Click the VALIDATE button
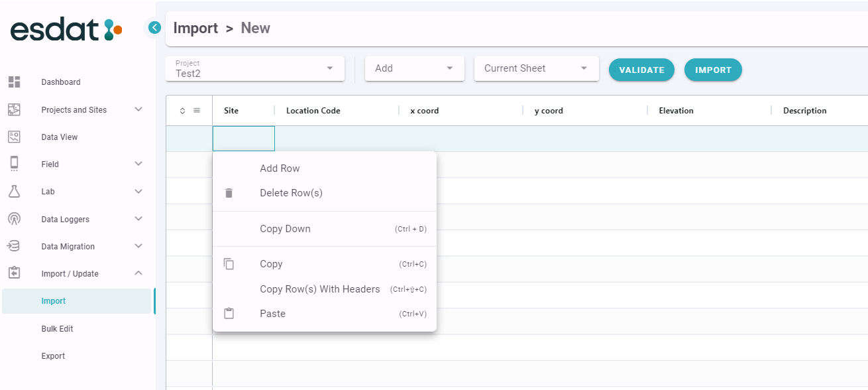Image resolution: width=868 pixels, height=390 pixels. pyautogui.click(x=641, y=70)
